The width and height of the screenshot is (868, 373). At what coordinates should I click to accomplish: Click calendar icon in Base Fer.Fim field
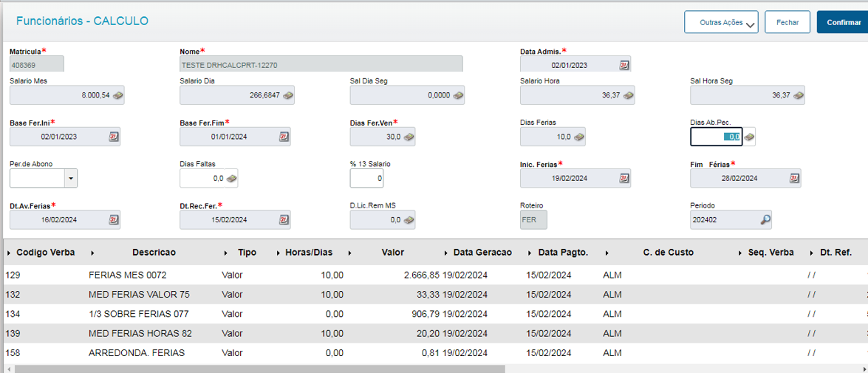pyautogui.click(x=284, y=137)
